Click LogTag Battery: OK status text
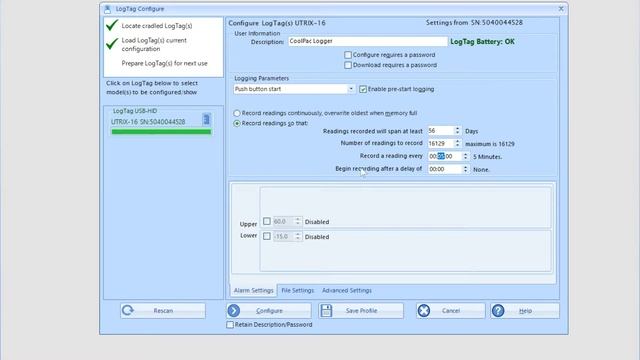This screenshot has height=360, width=640. click(482, 42)
